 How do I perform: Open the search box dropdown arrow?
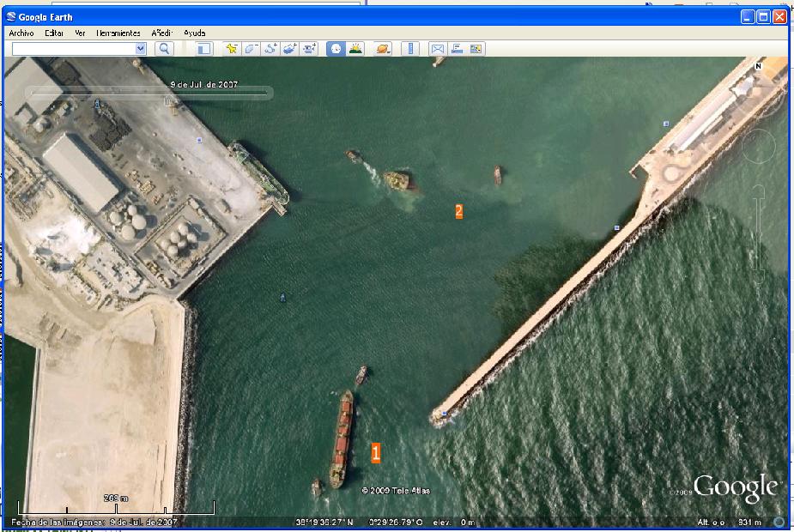click(141, 49)
